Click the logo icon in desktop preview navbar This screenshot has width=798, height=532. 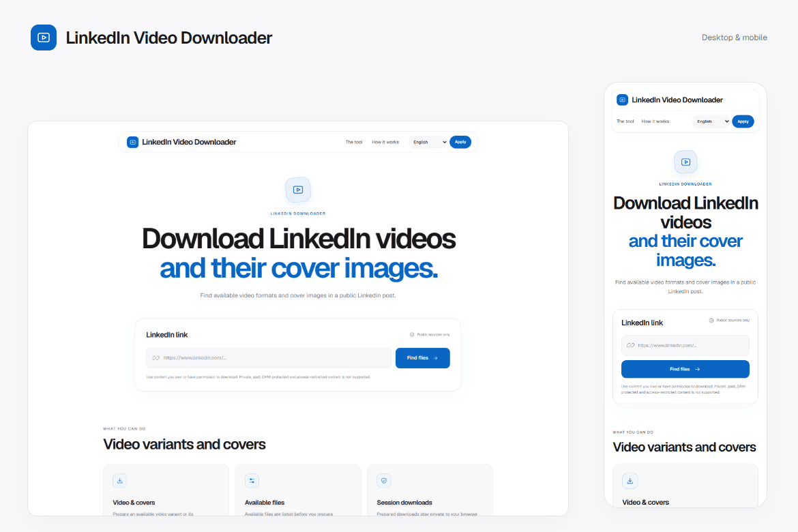click(133, 142)
